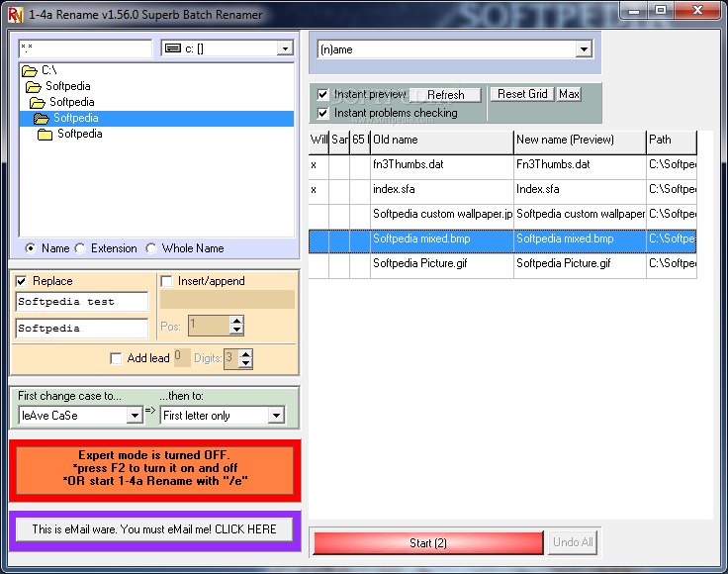The width and height of the screenshot is (728, 574).
Task: Click the Index.sfa new name preview cell
Action: pos(580,192)
